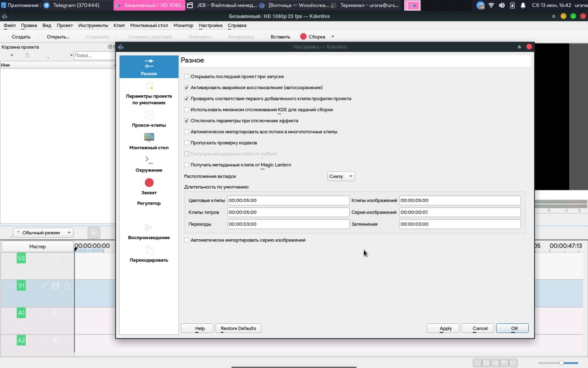Click the Клипы титров duration field
This screenshot has width=588, height=368.
click(x=288, y=213)
